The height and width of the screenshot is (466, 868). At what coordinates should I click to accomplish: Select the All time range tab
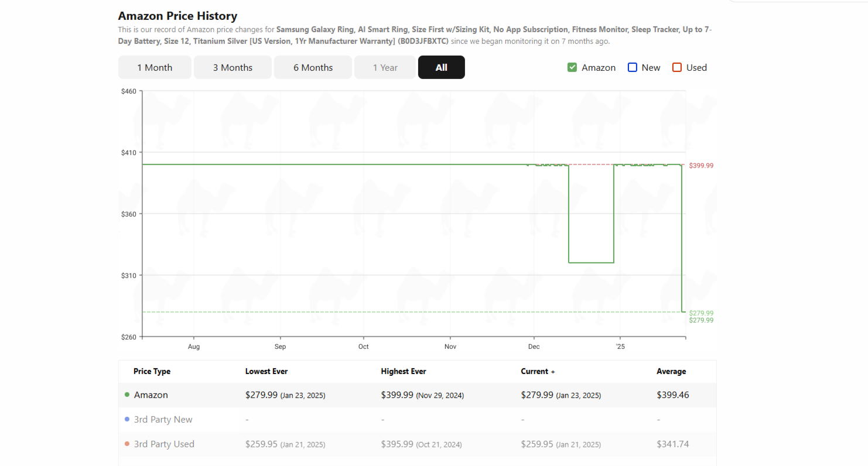(x=442, y=67)
